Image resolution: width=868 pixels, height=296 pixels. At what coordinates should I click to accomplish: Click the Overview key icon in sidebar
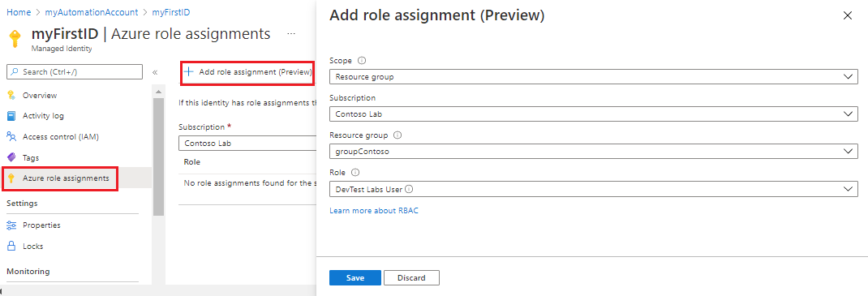11,95
